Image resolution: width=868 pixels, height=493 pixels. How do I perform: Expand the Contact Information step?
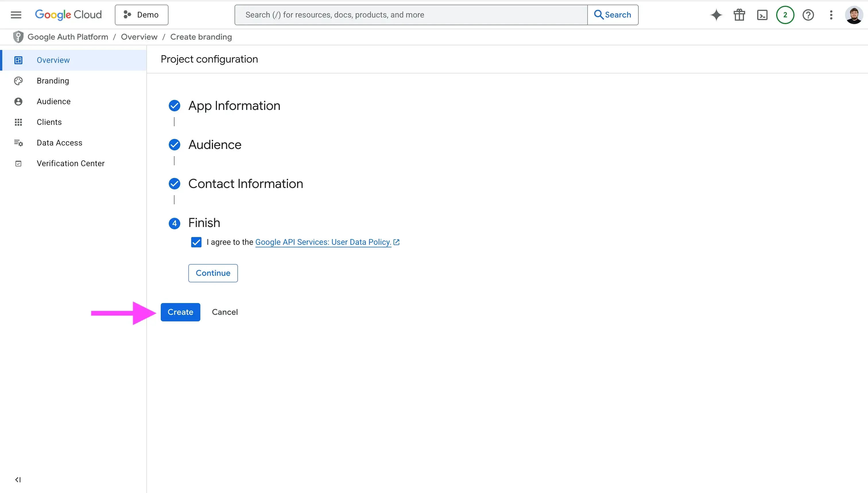pos(245,184)
